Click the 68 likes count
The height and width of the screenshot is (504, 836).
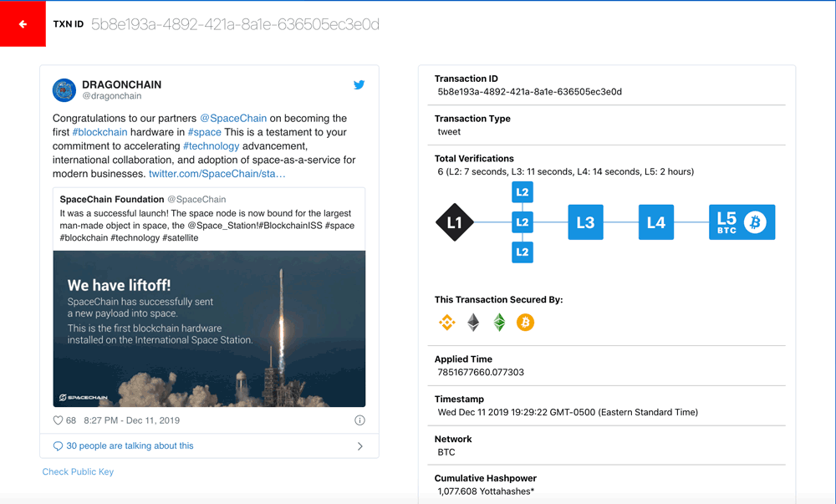(x=71, y=420)
